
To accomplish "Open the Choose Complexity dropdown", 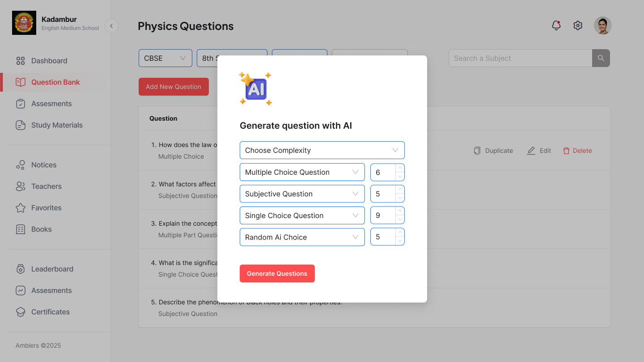I will 322,150.
